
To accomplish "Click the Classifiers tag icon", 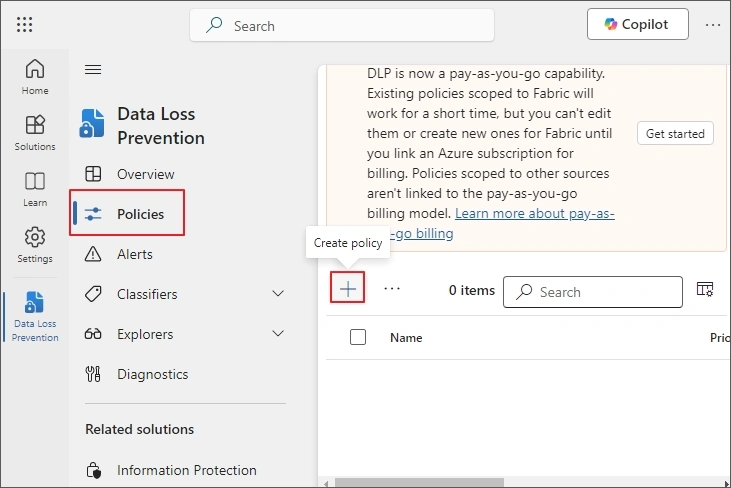I will click(x=93, y=294).
